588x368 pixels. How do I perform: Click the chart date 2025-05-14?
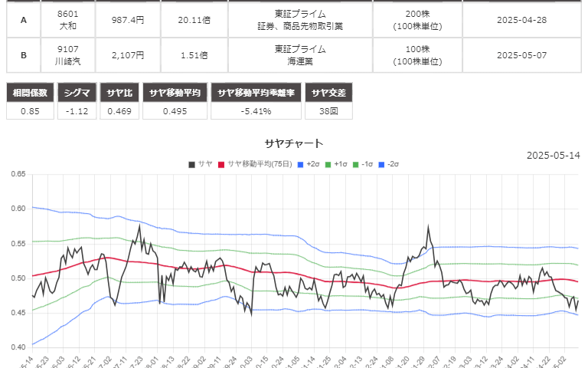pyautogui.click(x=553, y=156)
